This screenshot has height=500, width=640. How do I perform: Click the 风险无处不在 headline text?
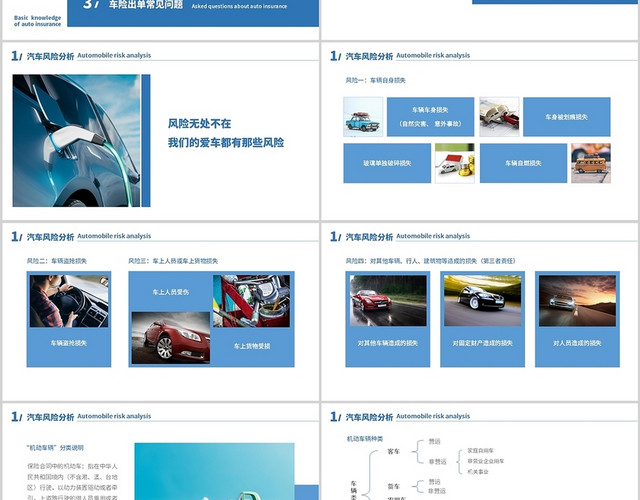[x=200, y=123]
